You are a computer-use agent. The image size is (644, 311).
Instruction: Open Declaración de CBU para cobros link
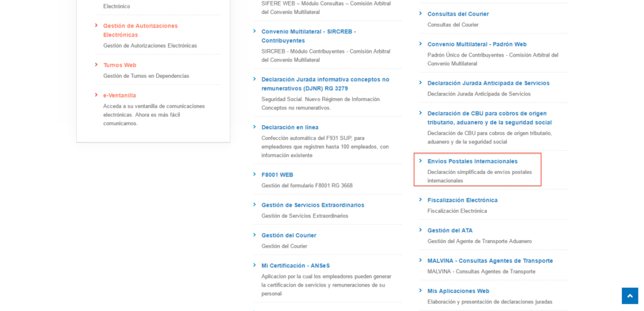point(489,118)
